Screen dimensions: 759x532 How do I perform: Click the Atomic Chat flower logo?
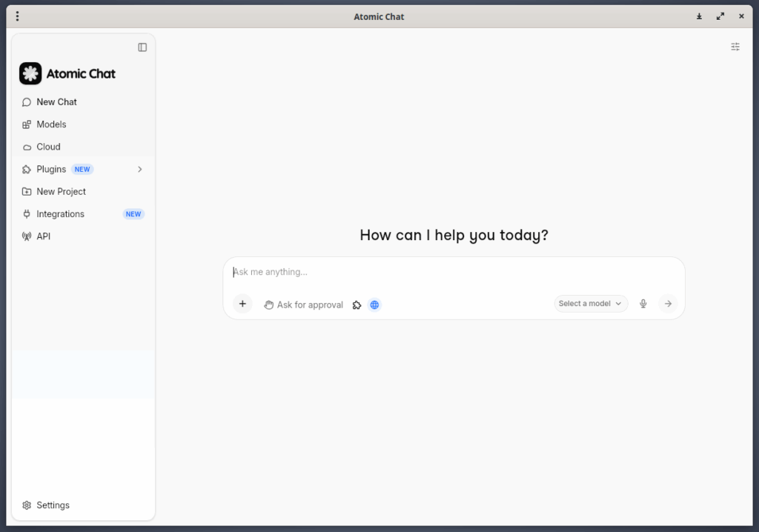point(30,73)
